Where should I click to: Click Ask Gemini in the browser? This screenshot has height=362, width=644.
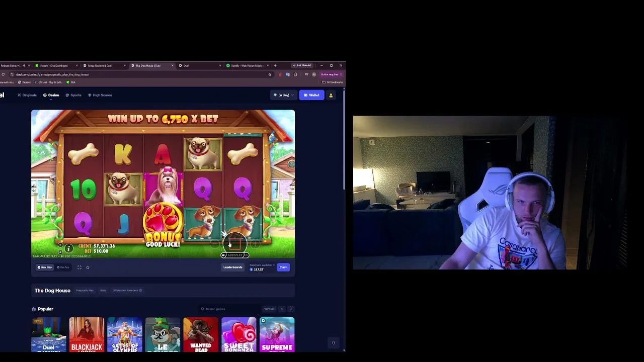click(303, 65)
